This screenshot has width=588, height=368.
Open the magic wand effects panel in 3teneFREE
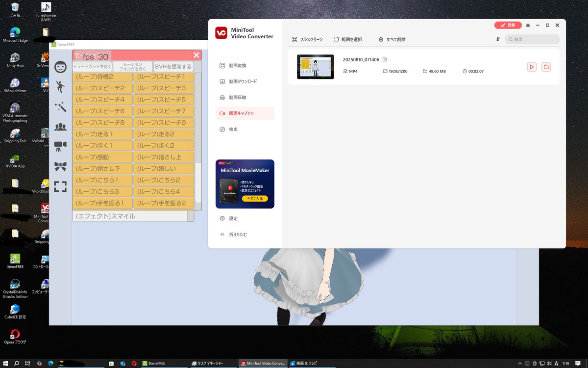tap(60, 106)
